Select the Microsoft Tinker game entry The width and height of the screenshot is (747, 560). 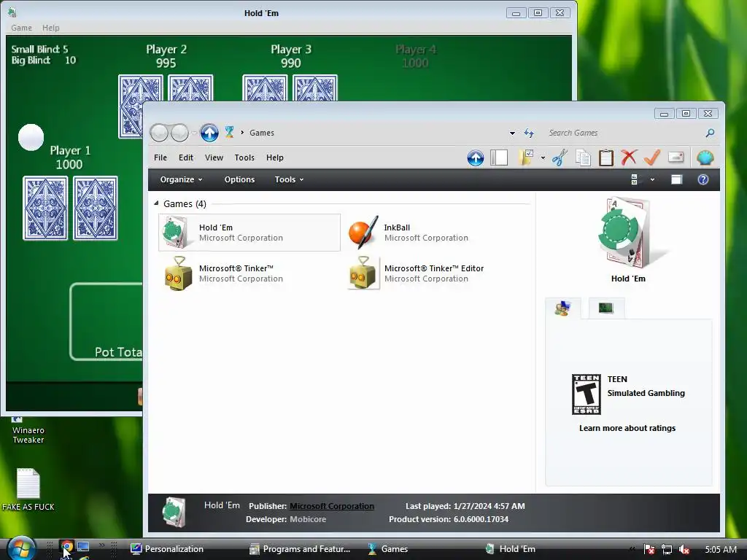coord(249,273)
